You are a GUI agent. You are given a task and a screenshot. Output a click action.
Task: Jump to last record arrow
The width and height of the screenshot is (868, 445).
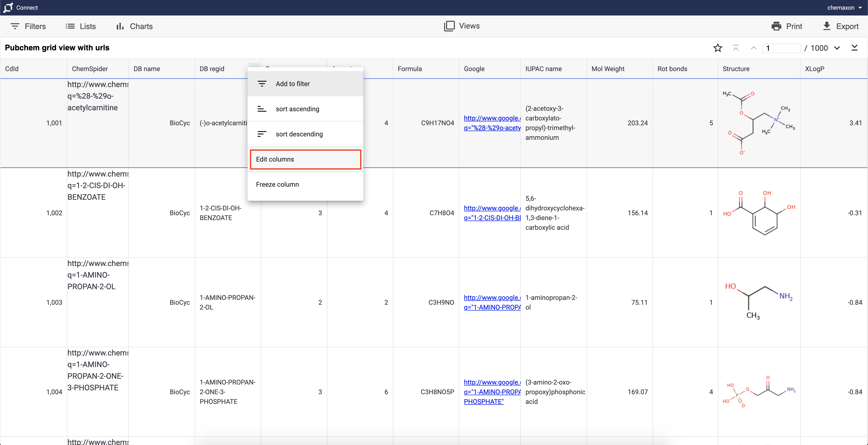click(x=854, y=48)
